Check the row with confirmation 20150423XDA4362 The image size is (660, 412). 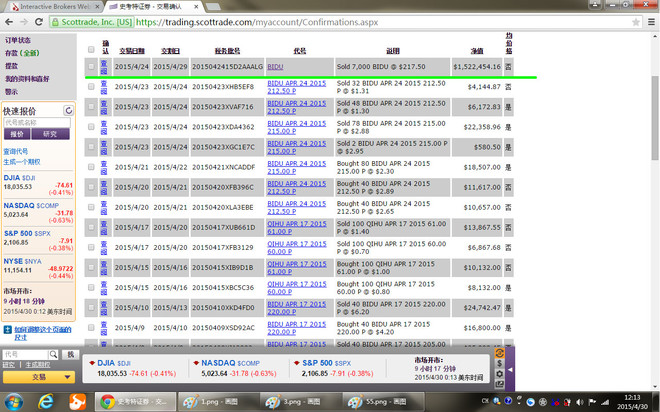pyautogui.click(x=91, y=127)
